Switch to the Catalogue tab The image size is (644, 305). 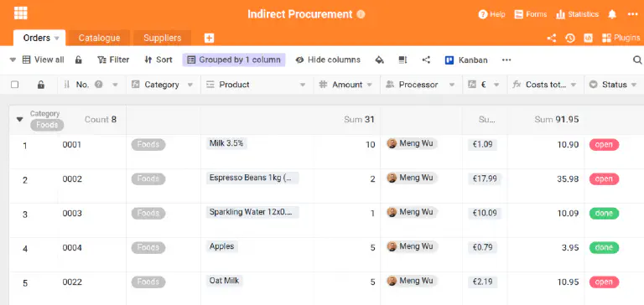pos(100,38)
